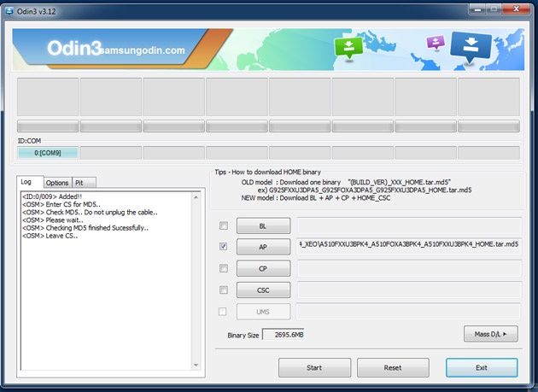The image size is (538, 392).
Task: Click the Exit button
Action: click(x=482, y=367)
